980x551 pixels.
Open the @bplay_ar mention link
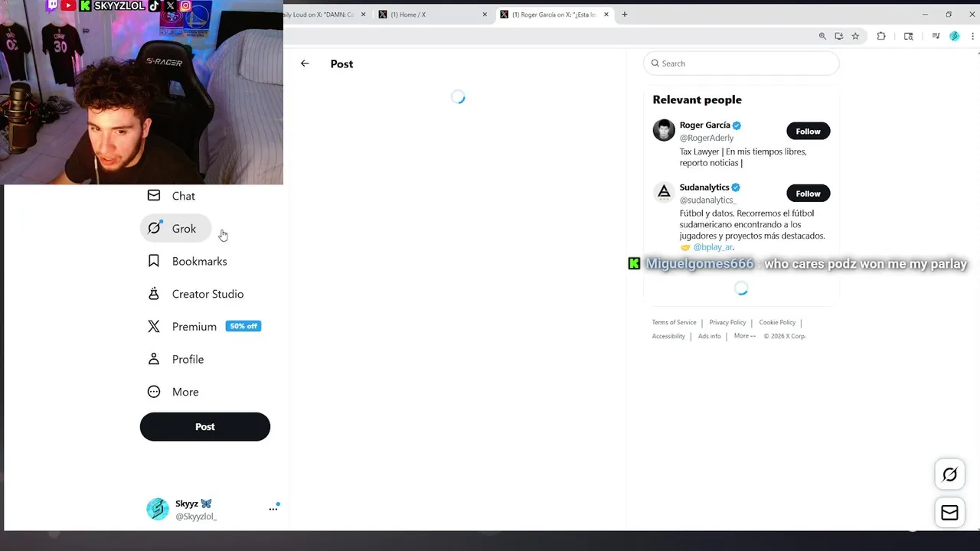[x=713, y=247]
